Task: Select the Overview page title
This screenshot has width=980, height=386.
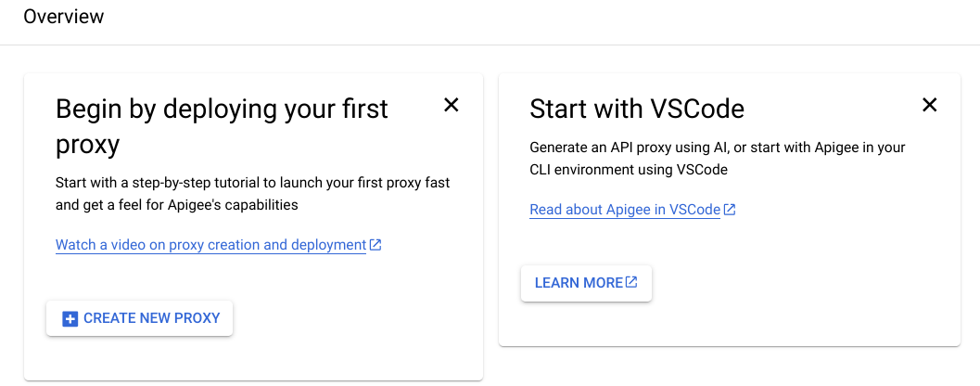Action: 64,17
